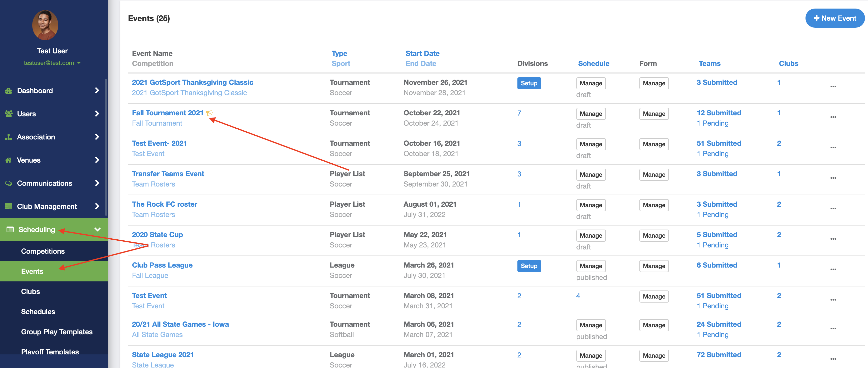The height and width of the screenshot is (368, 868).
Task: Open the Transfer Teams Event link
Action: coord(168,174)
